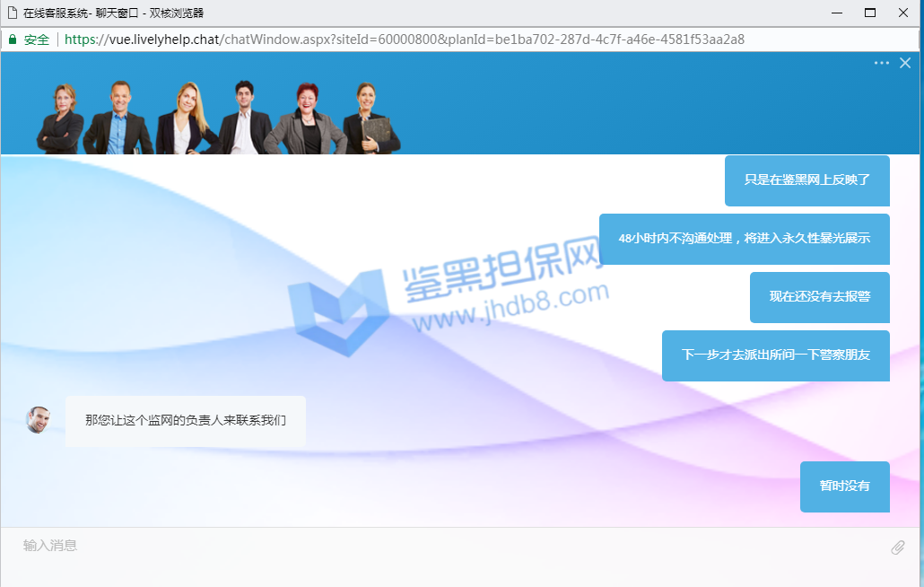Screen dimensions: 924x587
Task: Click the paperclip attachment icon
Action: (x=897, y=548)
